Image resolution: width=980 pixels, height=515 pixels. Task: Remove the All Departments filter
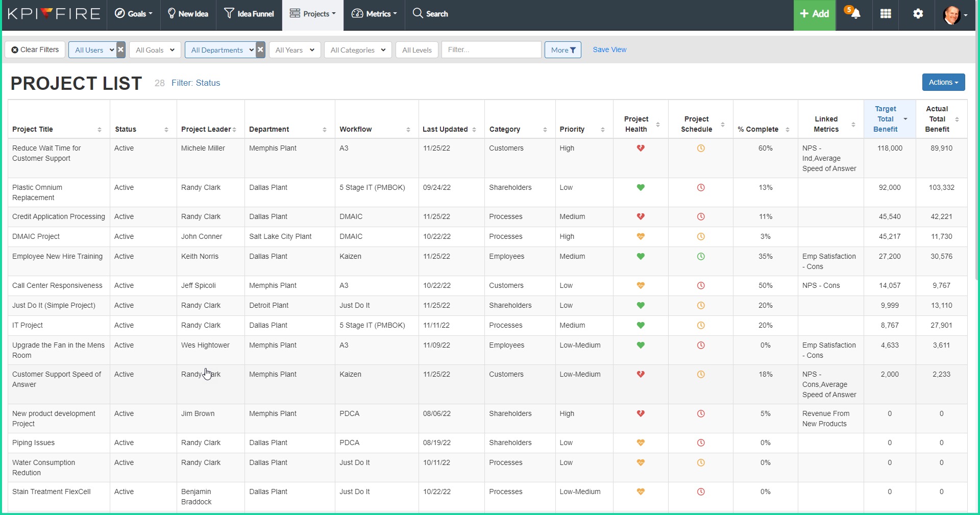[260, 50]
